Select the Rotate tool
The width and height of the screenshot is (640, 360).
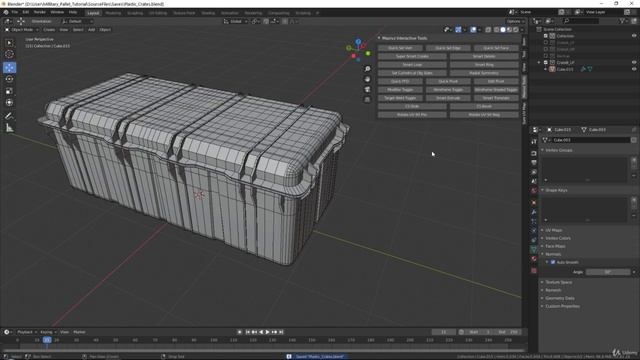[x=9, y=79]
